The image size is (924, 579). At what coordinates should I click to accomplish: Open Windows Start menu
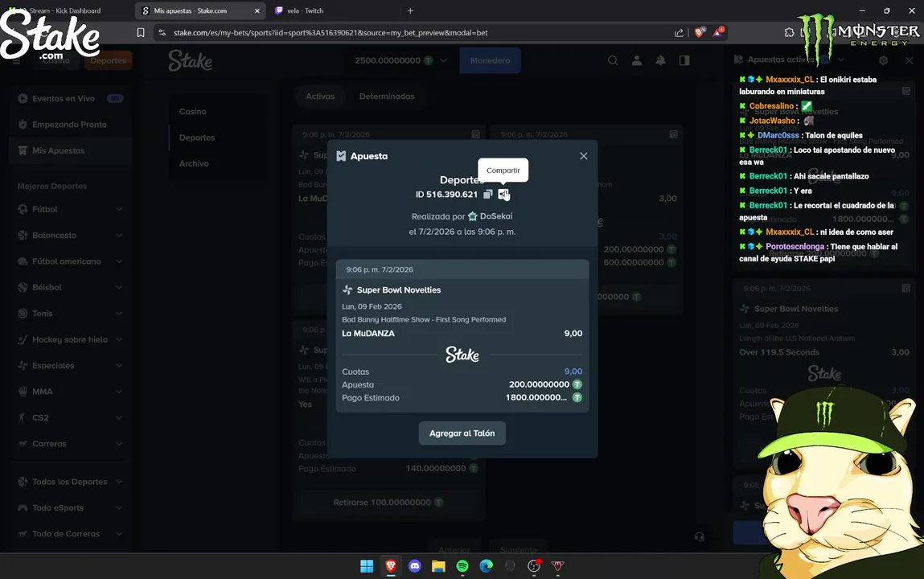(367, 566)
